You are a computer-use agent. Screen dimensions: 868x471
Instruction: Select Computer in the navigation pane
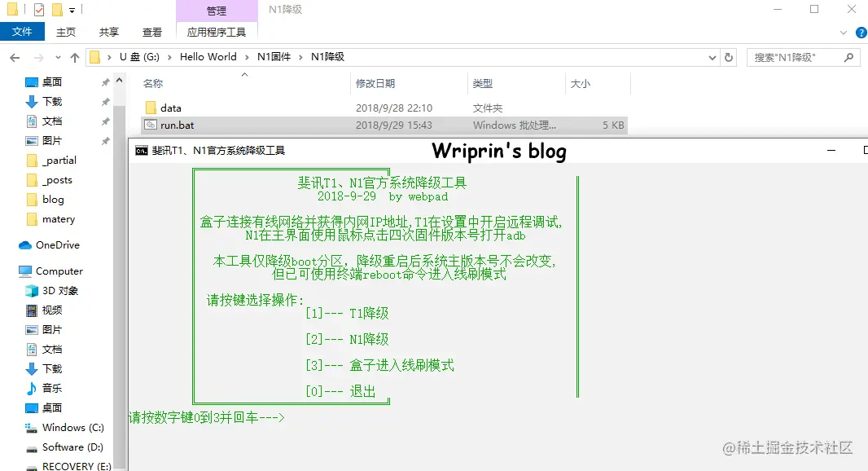pyautogui.click(x=59, y=271)
